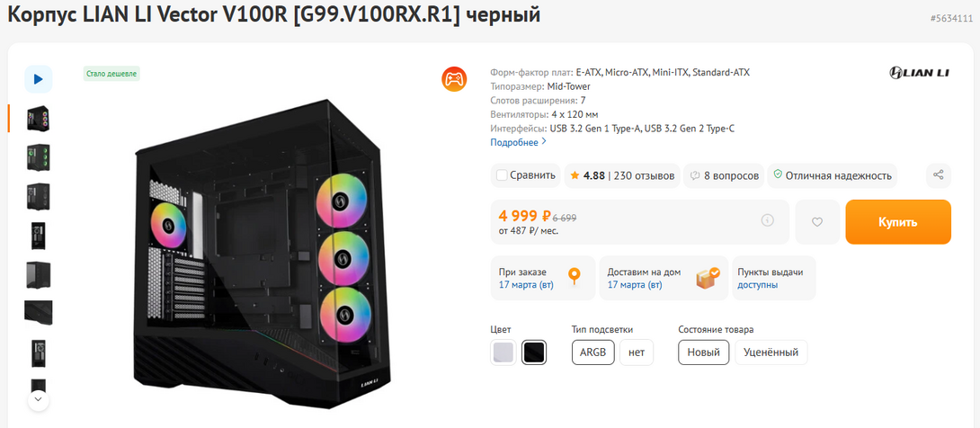This screenshot has width=980, height=428.
Task: Select the нет lighting option
Action: pyautogui.click(x=637, y=352)
